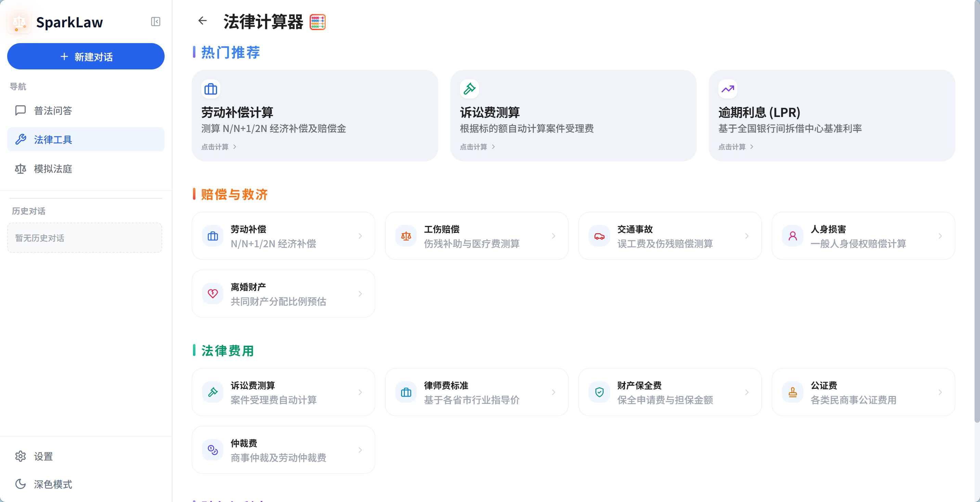Expand the 公证费 row chevron
The width and height of the screenshot is (980, 502).
click(x=940, y=392)
